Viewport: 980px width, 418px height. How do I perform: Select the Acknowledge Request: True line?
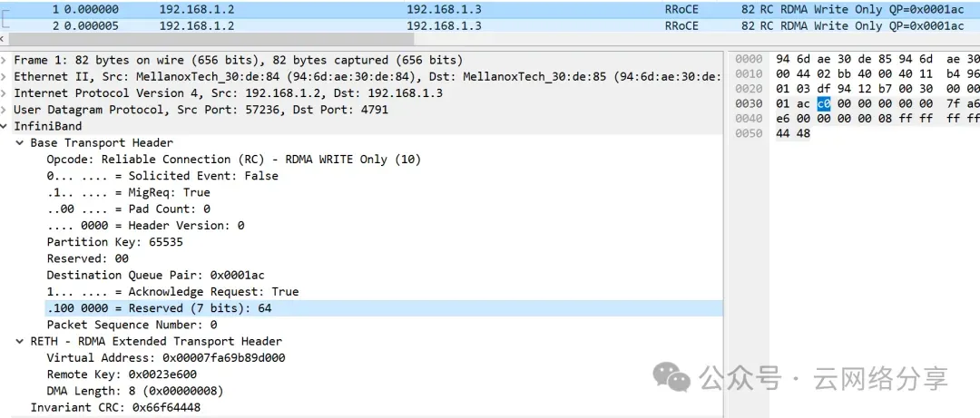coord(172,292)
